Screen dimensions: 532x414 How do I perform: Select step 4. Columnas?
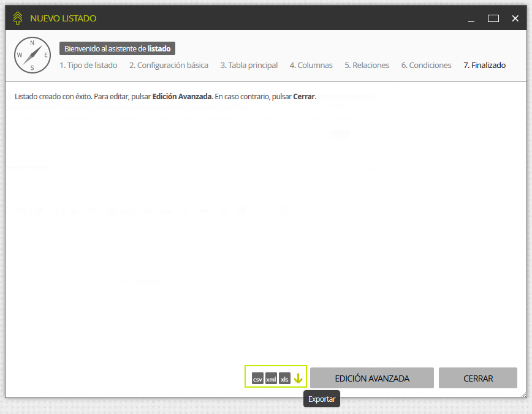(311, 65)
